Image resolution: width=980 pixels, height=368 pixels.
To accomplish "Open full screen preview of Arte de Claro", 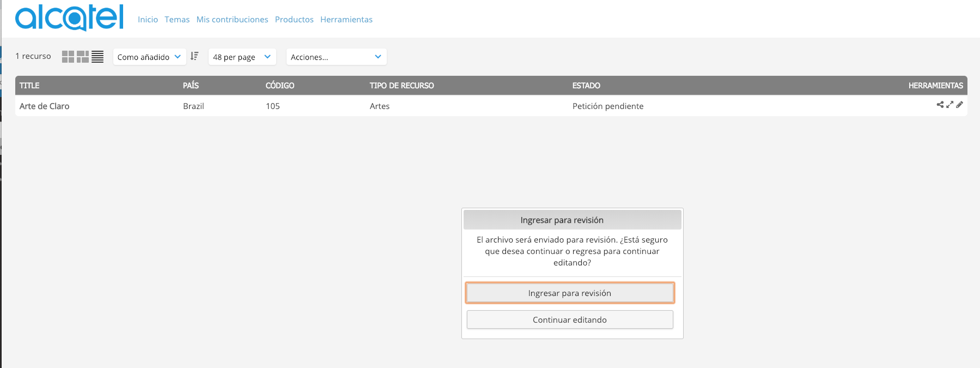I will [950, 105].
